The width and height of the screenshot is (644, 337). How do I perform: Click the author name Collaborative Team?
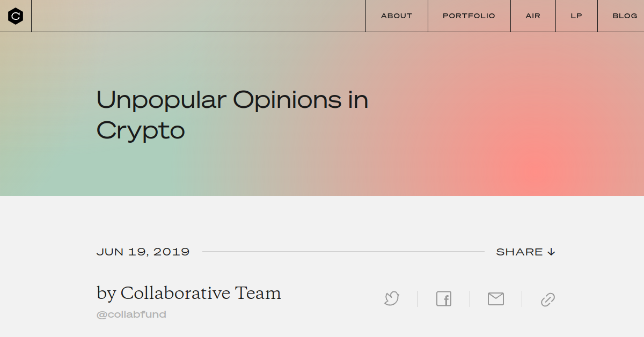(x=188, y=292)
